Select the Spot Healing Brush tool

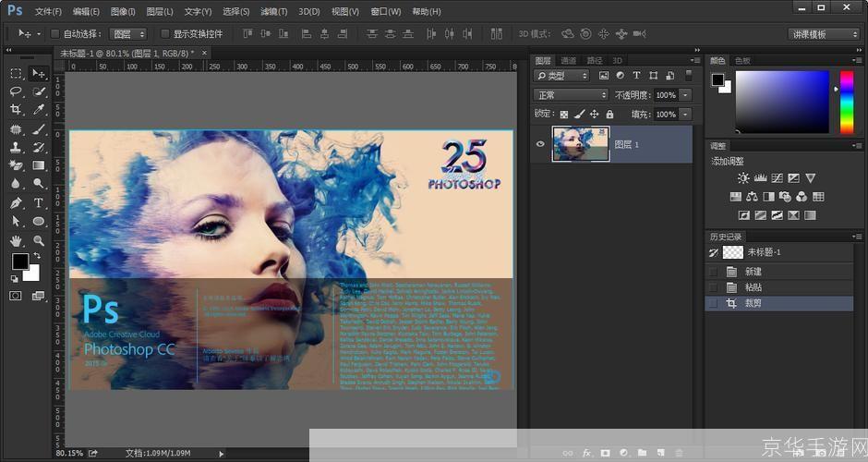[x=16, y=129]
